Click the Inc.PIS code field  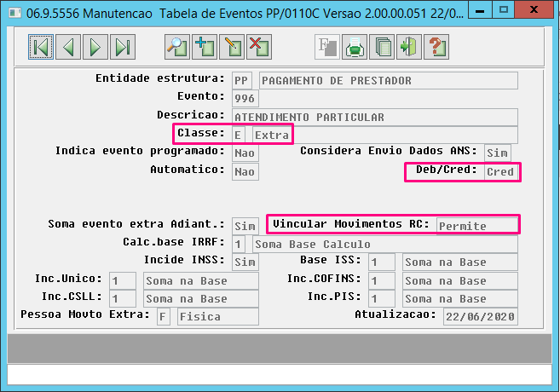tap(382, 299)
